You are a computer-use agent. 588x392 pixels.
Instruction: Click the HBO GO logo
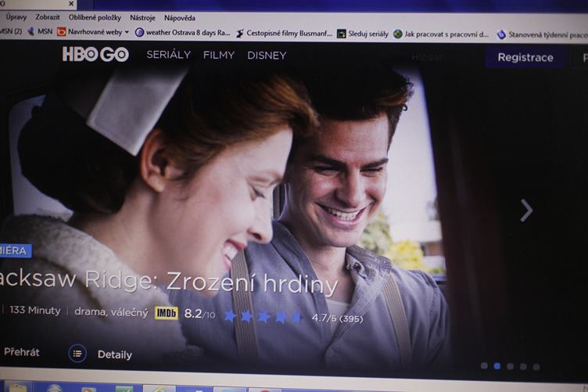coord(95,54)
